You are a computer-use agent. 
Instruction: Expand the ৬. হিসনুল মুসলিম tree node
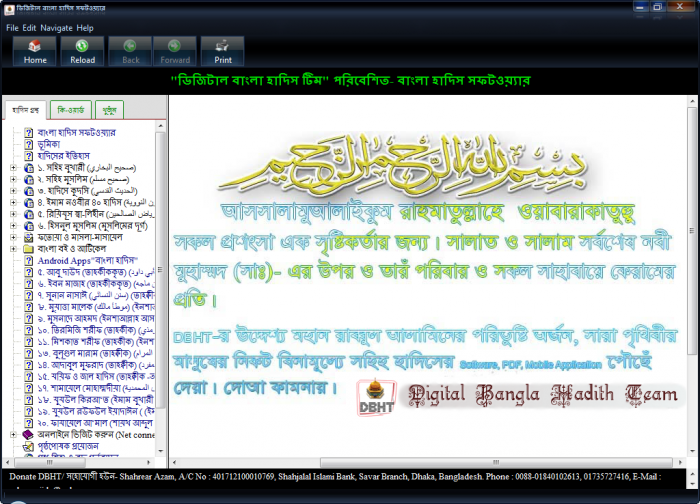[13, 226]
